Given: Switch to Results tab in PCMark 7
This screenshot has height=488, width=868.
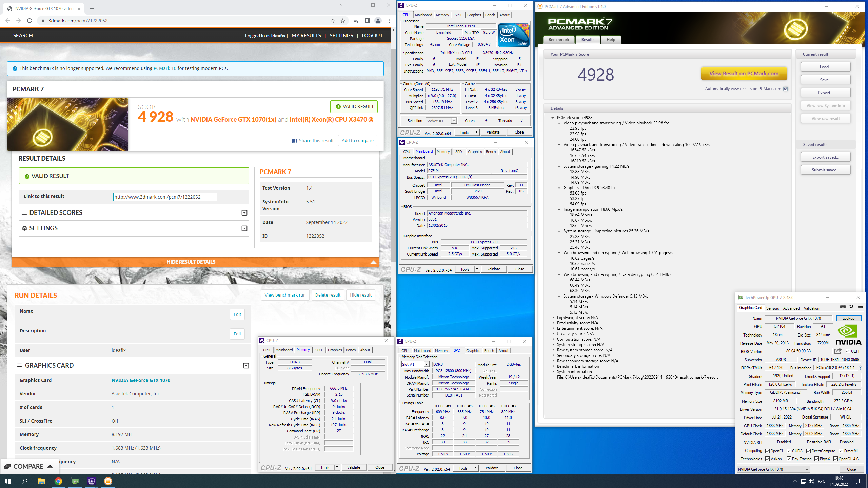Looking at the screenshot, I should tap(588, 40).
